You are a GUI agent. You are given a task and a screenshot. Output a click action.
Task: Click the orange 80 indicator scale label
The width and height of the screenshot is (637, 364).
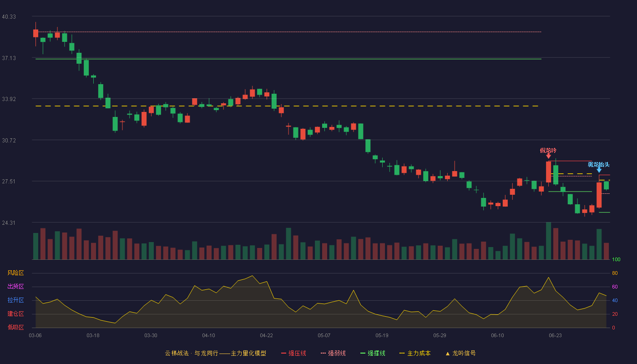pos(615,273)
